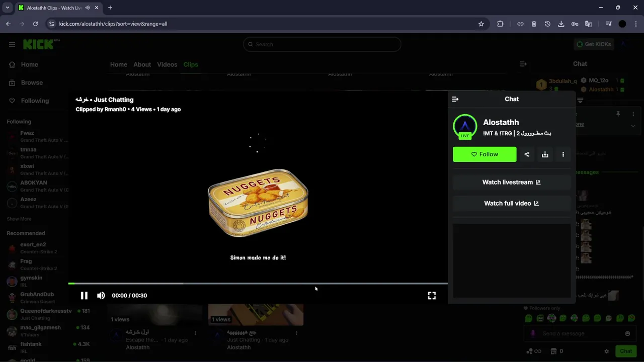Open a new browser tab
Image resolution: width=644 pixels, height=362 pixels.
[x=110, y=8]
